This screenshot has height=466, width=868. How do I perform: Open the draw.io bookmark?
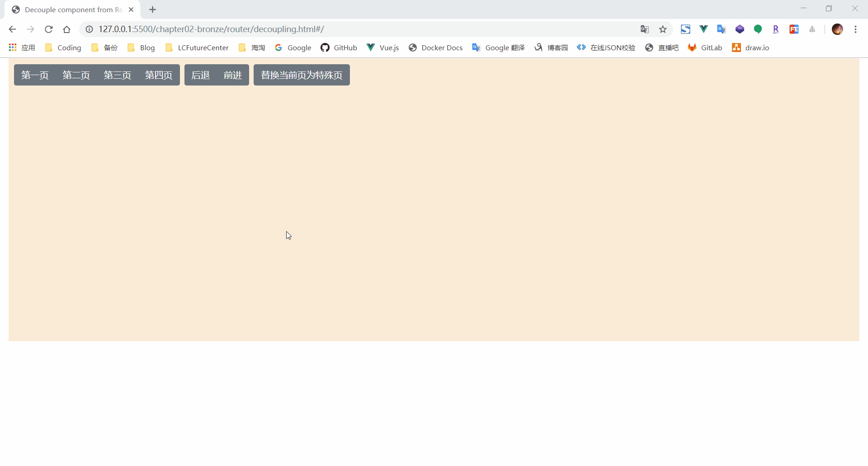[750, 48]
